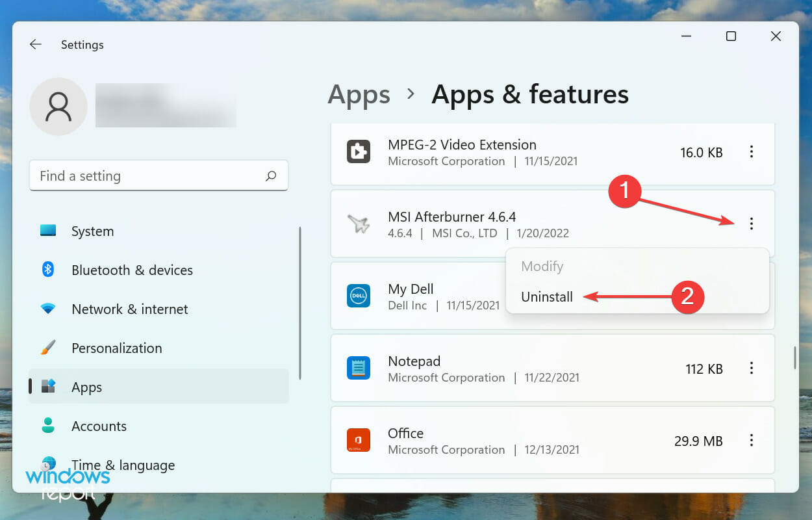Open more options for Notepad

click(x=752, y=368)
